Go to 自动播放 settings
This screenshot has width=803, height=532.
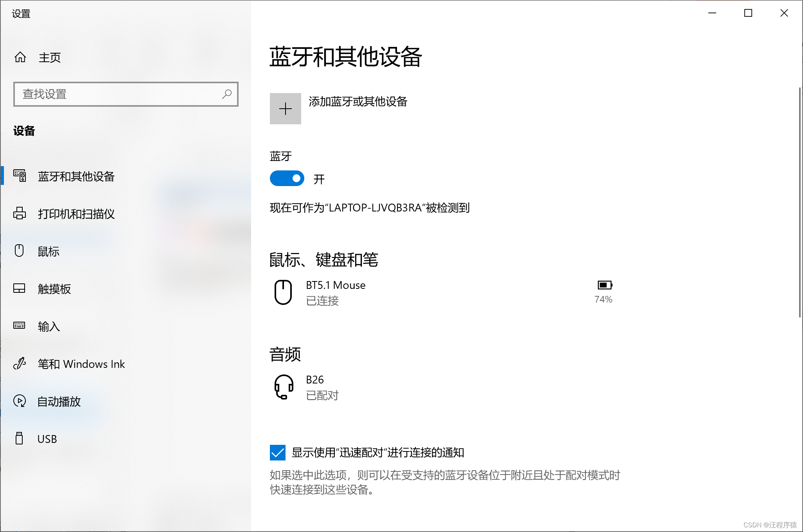tap(59, 401)
